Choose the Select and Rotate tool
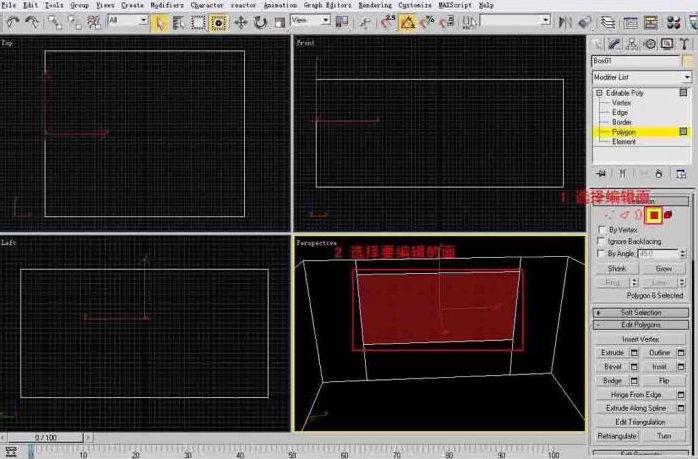698x459 pixels. pyautogui.click(x=260, y=23)
